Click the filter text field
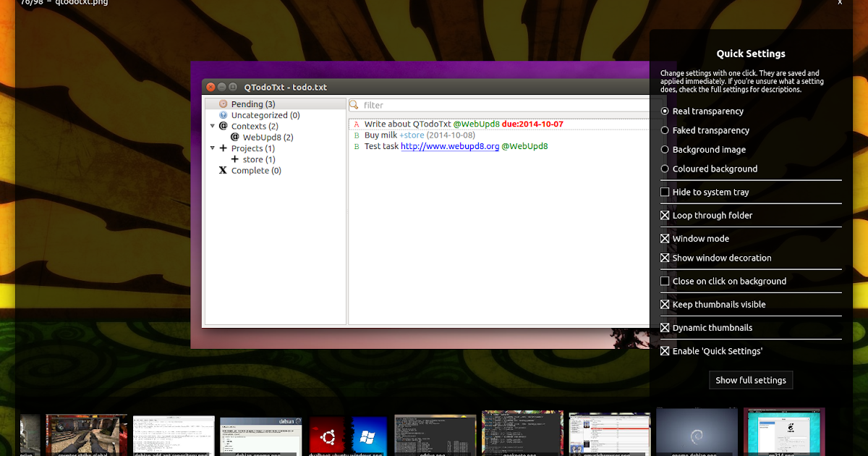Viewport: 868px width, 456px height. click(x=499, y=105)
